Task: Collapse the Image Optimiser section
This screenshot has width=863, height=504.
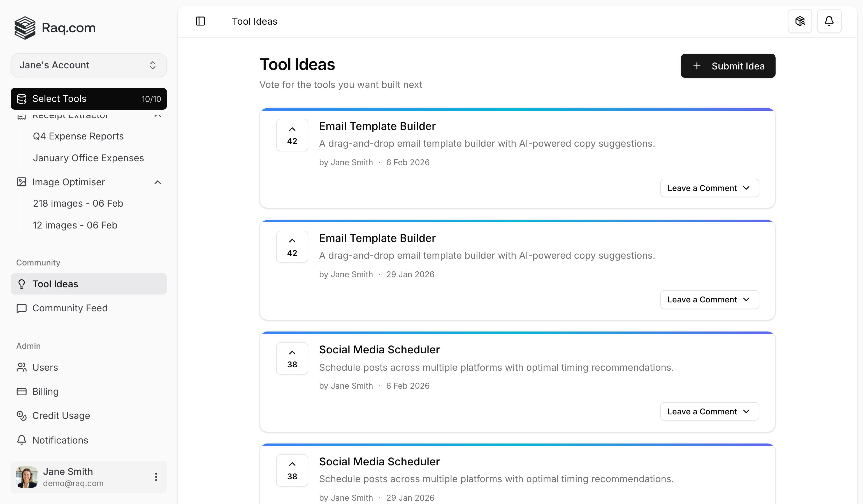Action: (x=157, y=182)
